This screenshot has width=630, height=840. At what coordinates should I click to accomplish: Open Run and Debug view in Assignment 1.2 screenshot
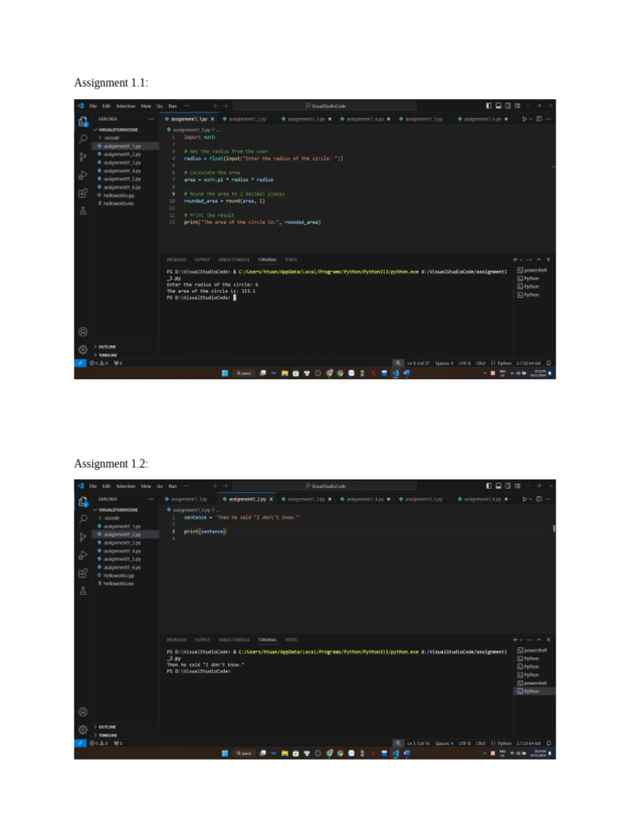[83, 555]
